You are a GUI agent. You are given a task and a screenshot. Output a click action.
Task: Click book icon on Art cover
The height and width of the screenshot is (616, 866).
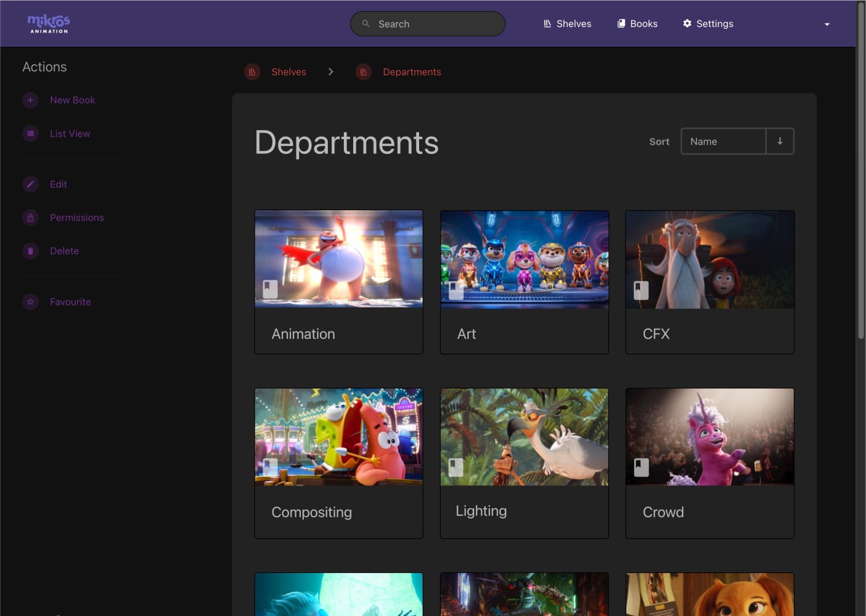(x=456, y=290)
